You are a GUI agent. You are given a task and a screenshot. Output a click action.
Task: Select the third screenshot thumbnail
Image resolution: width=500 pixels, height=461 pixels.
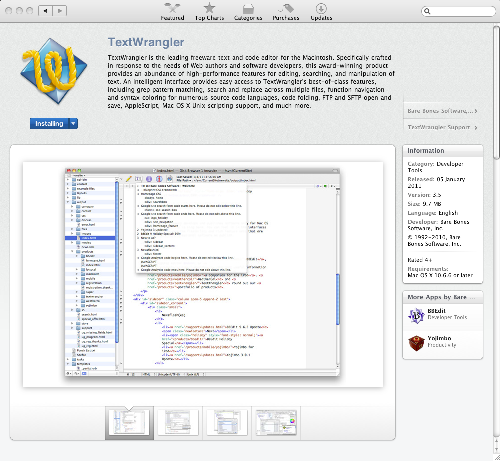pos(227,422)
